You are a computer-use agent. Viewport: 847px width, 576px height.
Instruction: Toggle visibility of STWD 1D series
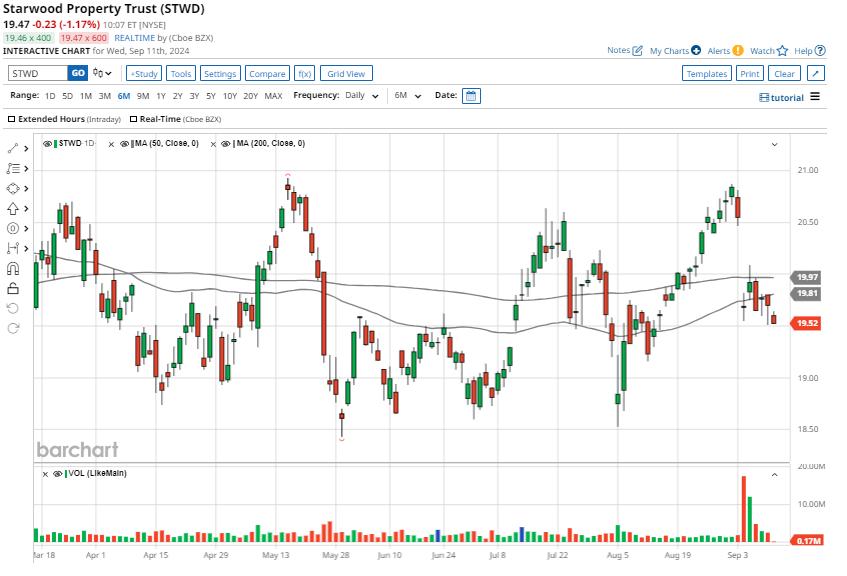48,144
